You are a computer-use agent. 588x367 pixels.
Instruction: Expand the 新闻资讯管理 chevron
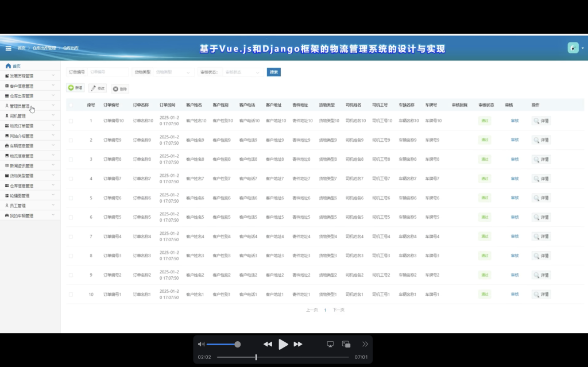(53, 165)
